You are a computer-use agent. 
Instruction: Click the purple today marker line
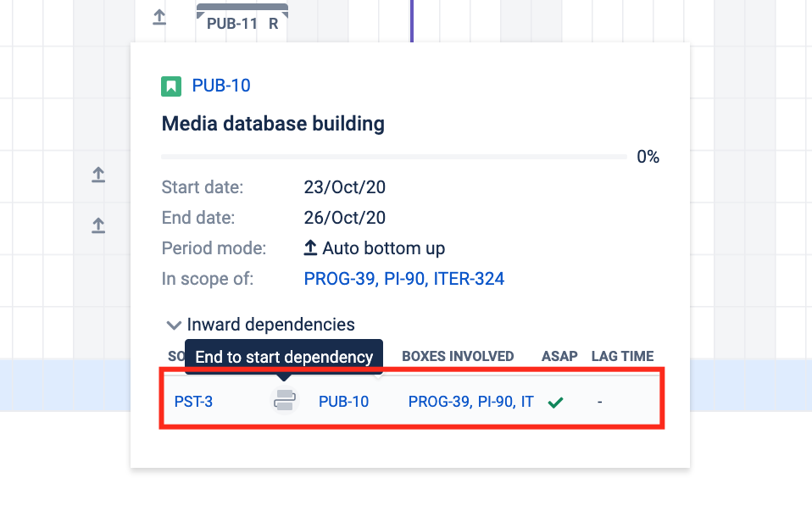pyautogui.click(x=412, y=19)
